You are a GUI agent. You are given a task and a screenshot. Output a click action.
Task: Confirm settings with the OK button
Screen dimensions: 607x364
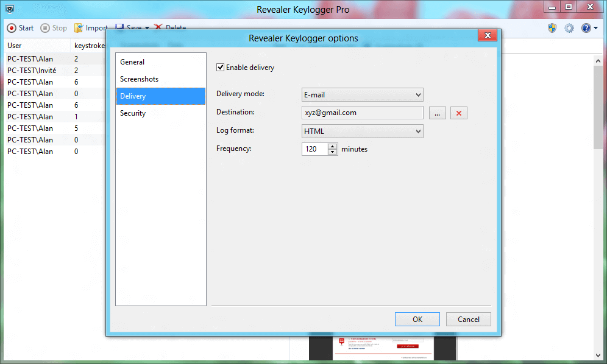pos(417,319)
